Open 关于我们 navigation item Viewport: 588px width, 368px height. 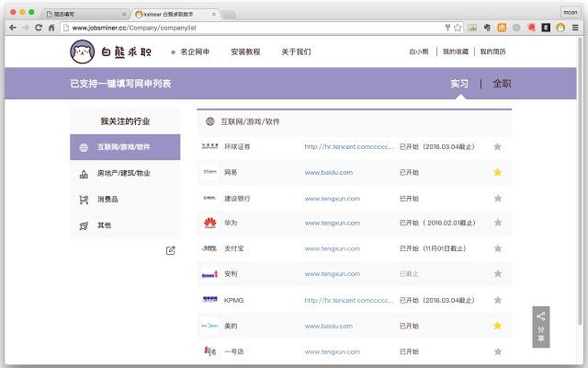(296, 52)
